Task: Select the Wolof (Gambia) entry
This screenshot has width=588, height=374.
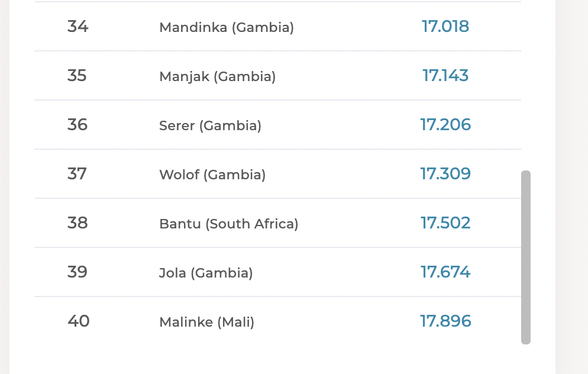Action: [212, 175]
